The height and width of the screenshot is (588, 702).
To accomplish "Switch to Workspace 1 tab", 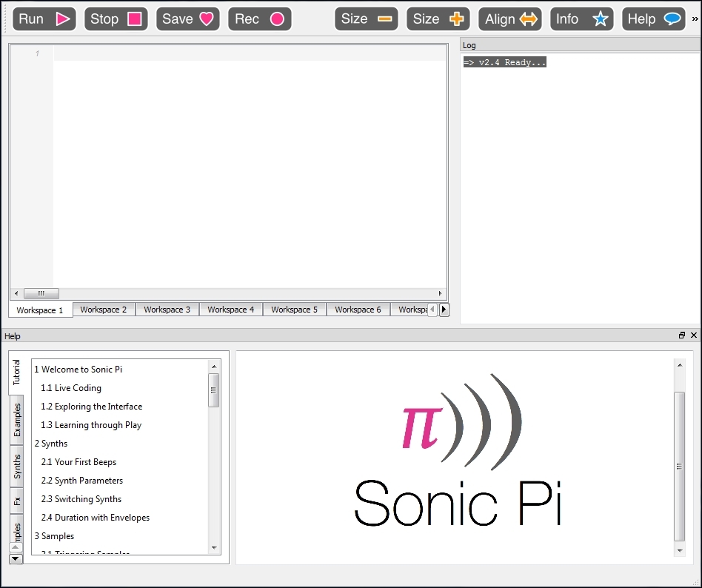I will [x=40, y=310].
